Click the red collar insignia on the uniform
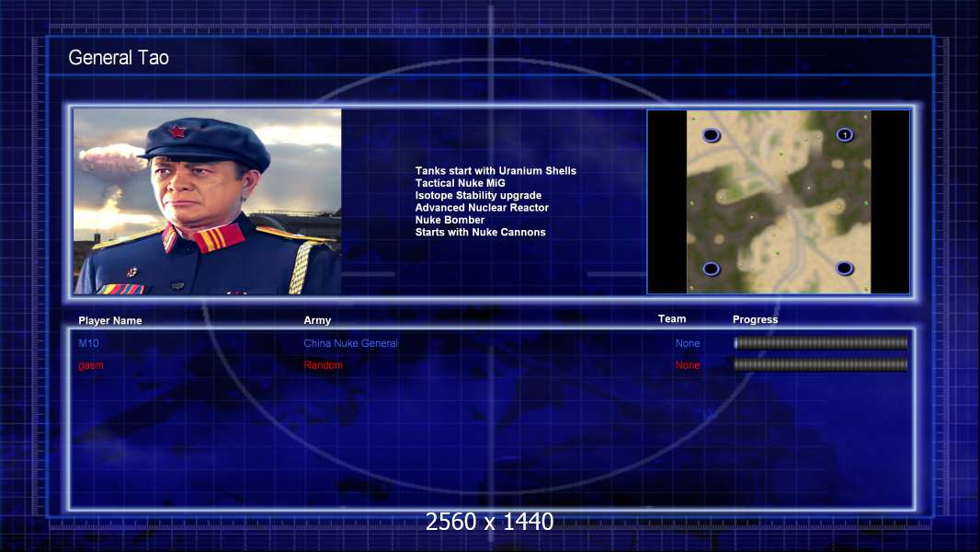Screen dimensions: 980x552 (218, 238)
